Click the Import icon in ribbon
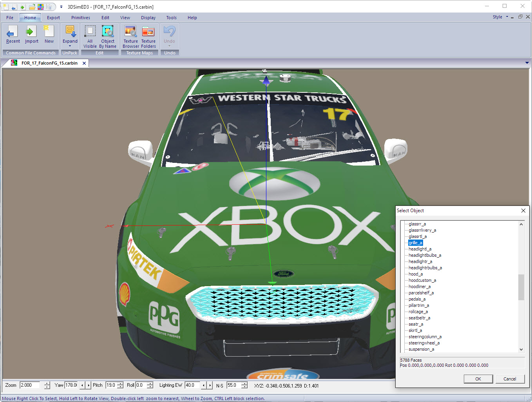This screenshot has width=532, height=402. point(31,35)
